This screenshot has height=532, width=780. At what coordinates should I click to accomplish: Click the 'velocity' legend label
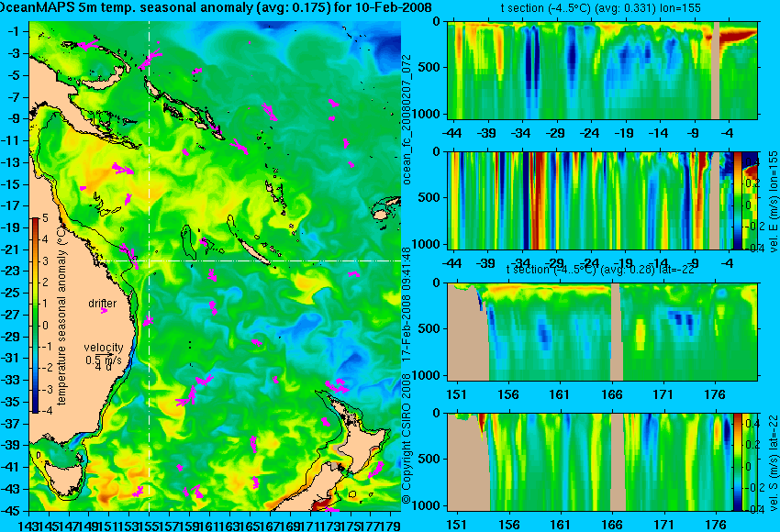point(104,348)
